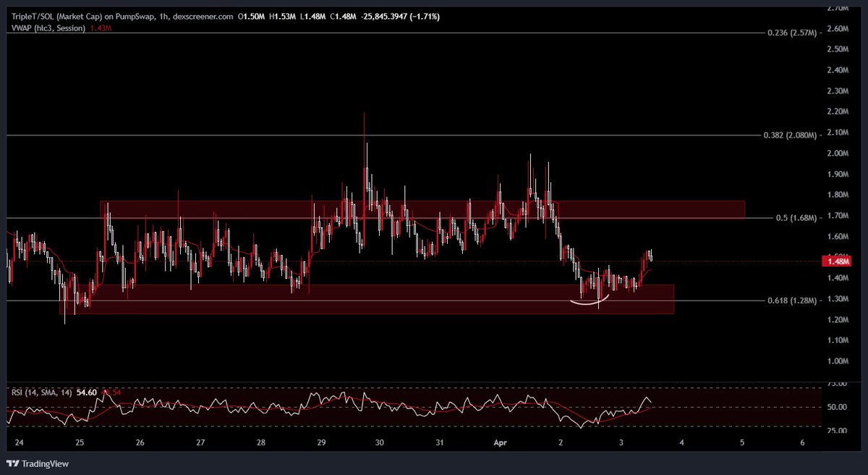Screen dimensions: 868x475
Task: Click the red VWAP value 1.43M
Action: (x=97, y=28)
